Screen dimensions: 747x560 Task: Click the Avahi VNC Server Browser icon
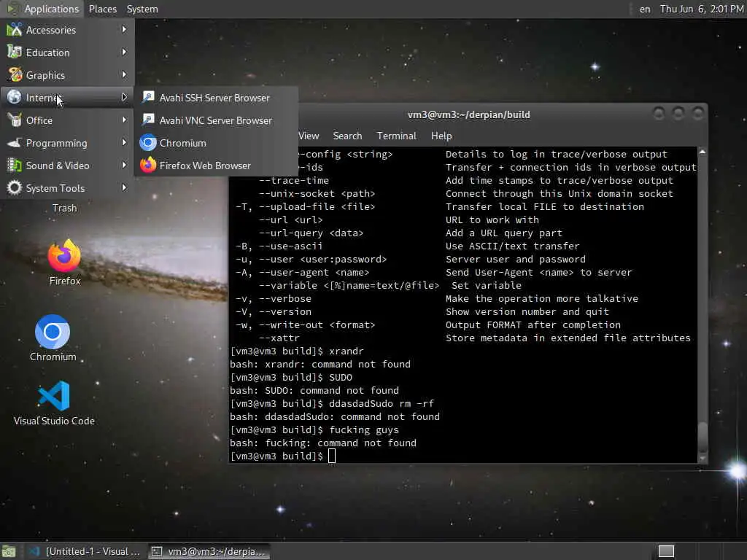tap(148, 120)
